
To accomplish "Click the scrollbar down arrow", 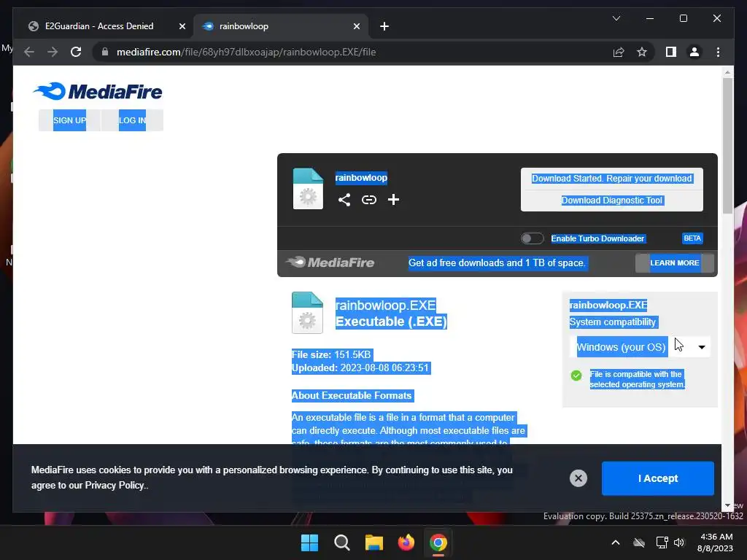I will 727,505.
